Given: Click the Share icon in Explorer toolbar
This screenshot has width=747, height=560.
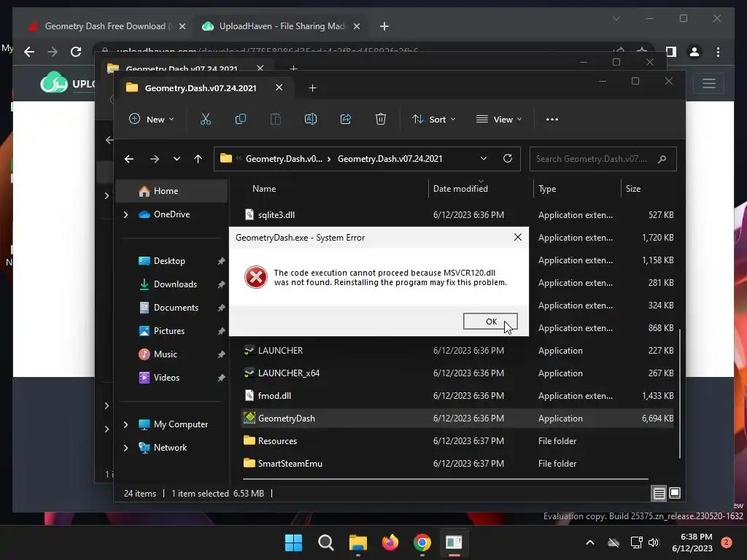Looking at the screenshot, I should [x=345, y=119].
